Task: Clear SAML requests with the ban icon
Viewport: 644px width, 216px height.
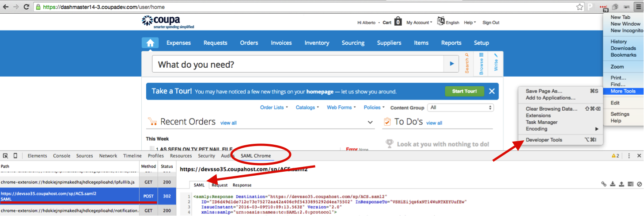Action: point(639,184)
